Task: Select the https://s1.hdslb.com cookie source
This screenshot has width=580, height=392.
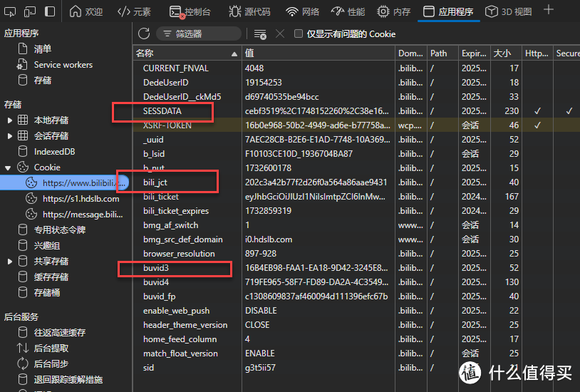Action: pos(81,199)
